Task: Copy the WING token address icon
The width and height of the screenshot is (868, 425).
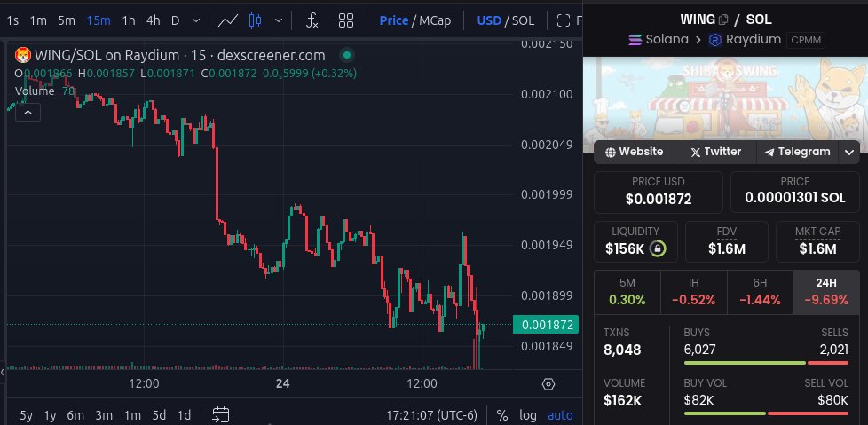Action: [723, 20]
